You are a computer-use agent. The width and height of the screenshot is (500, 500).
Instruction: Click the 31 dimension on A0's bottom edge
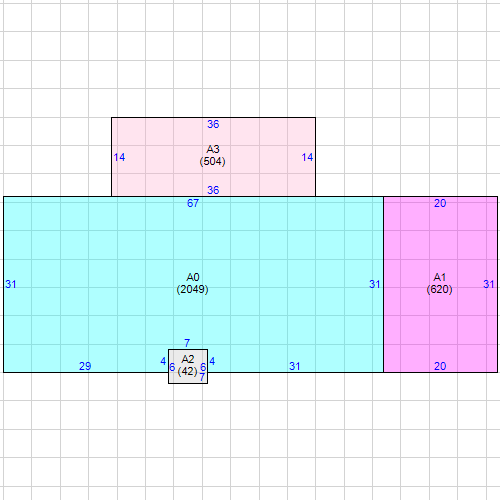point(295,366)
